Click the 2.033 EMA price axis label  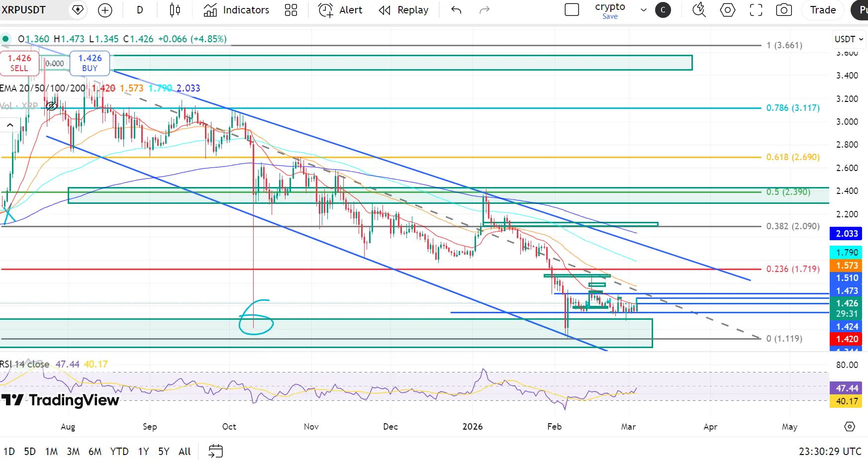pos(847,233)
